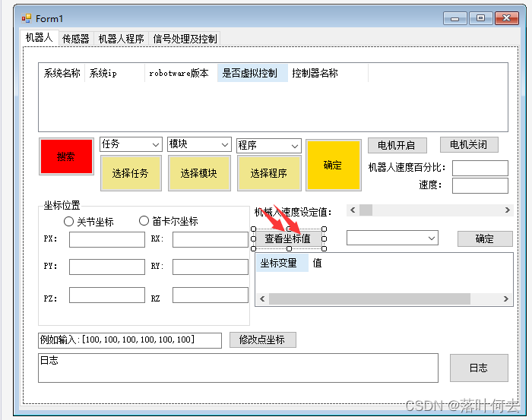Image resolution: width=532 pixels, height=420 pixels.
Task: Click the PZ input field
Action: click(x=107, y=295)
